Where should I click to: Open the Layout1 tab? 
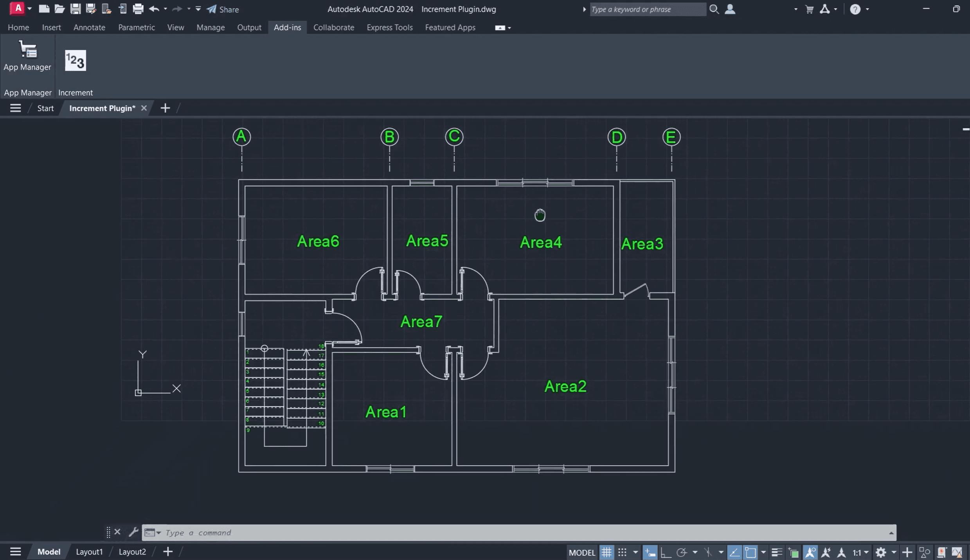(89, 551)
